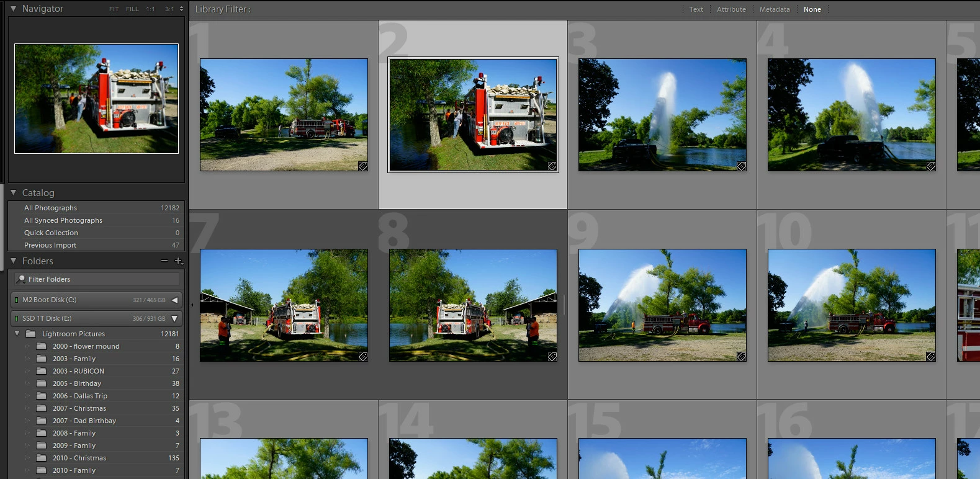The width and height of the screenshot is (980, 479).
Task: Click the Navigator preview image
Action: coord(96,99)
